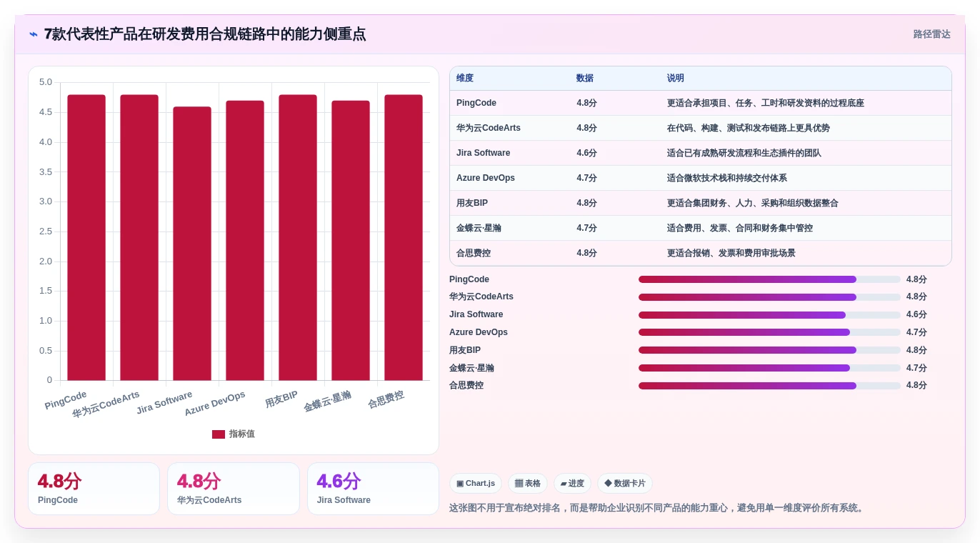Viewport: 980px width, 543px height.
Task: Click description 在代码、构建、测试和发布链路上更具优势
Action: (749, 128)
